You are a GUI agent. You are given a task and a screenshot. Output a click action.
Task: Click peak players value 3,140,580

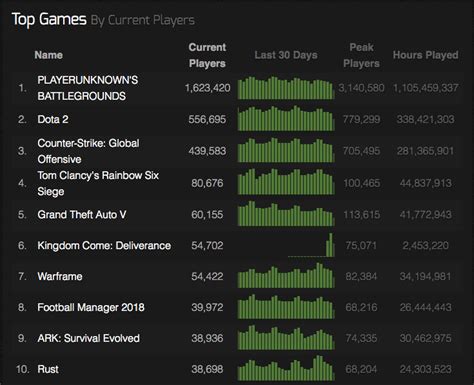tap(361, 88)
